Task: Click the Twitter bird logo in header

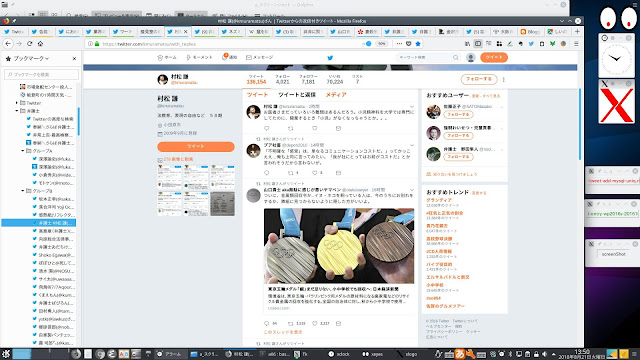Action: 330,58
